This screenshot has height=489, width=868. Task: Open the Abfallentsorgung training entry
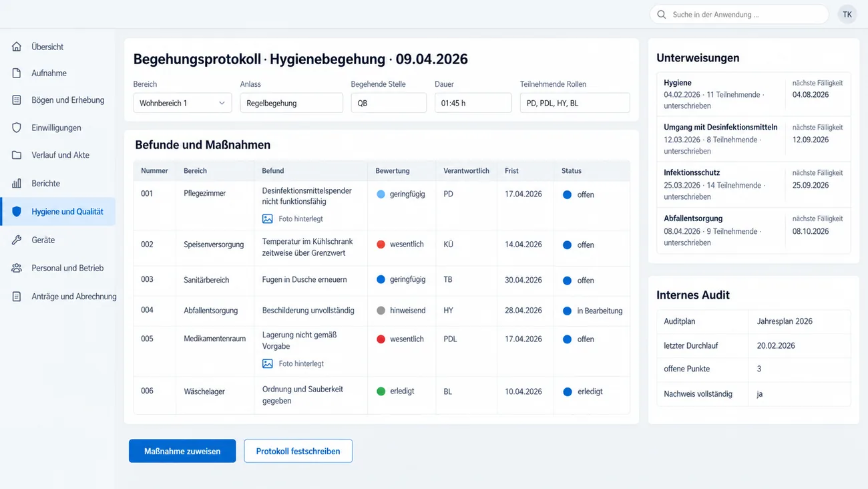(x=754, y=230)
